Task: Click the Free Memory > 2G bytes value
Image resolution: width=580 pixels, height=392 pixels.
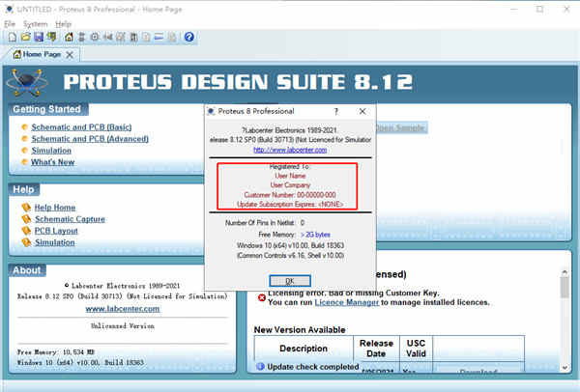Action: [315, 235]
